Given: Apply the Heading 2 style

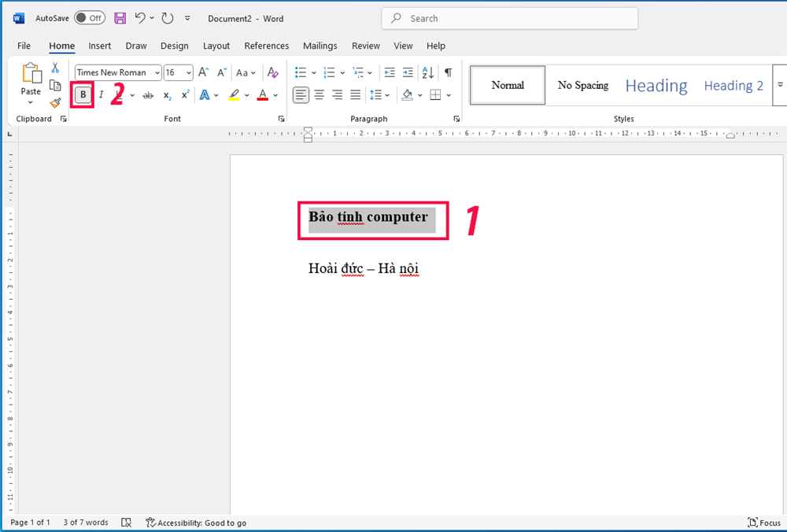Looking at the screenshot, I should point(733,85).
